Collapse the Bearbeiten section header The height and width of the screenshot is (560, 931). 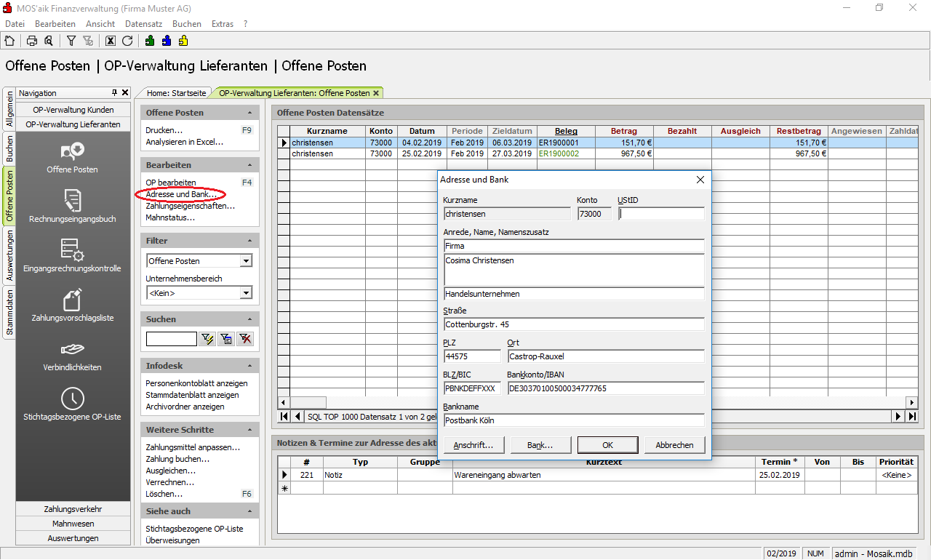pyautogui.click(x=249, y=165)
